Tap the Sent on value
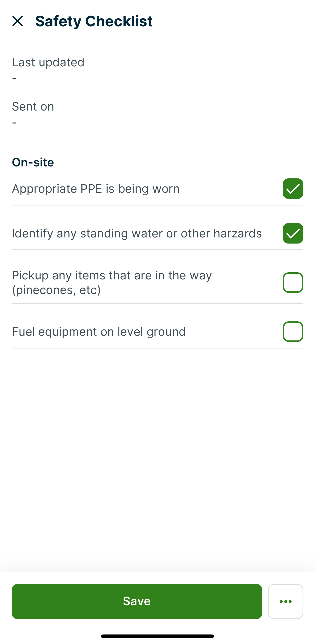Viewport: 315px width, 644px height. pos(14,123)
